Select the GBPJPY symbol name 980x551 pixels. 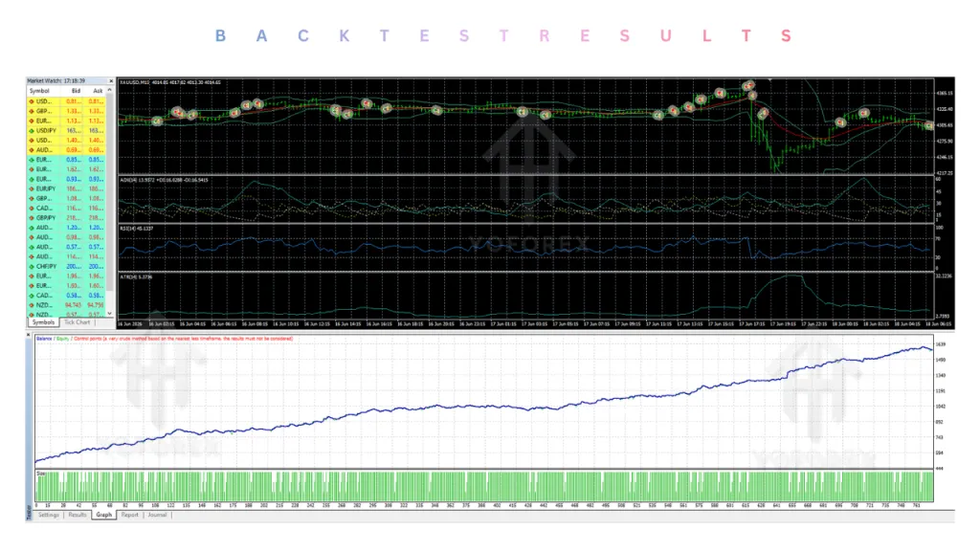pyautogui.click(x=46, y=218)
